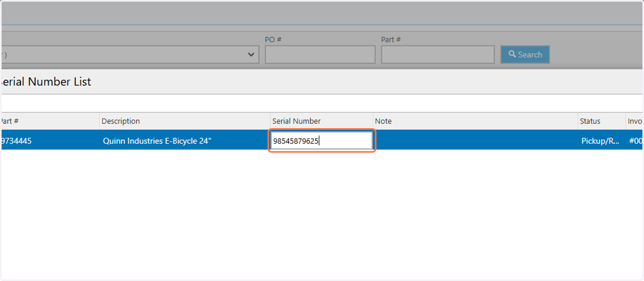Screen dimensions: 644x281
Task: Click the serial number field containing 98545879625
Action: pos(321,141)
